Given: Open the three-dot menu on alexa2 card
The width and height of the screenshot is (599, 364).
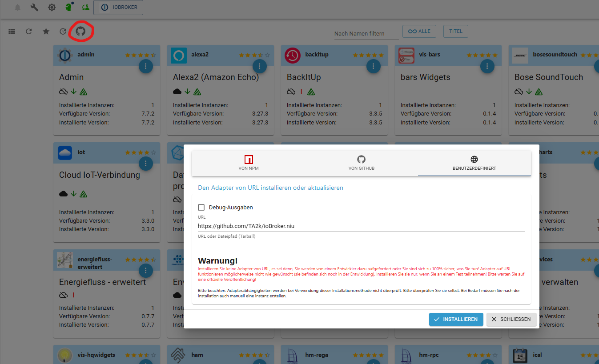Looking at the screenshot, I should [260, 66].
